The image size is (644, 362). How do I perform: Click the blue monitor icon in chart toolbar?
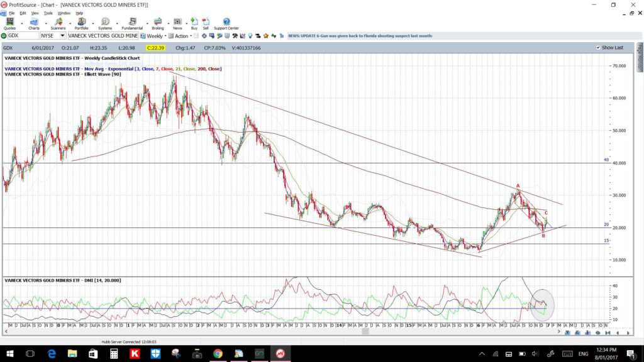pyautogui.click(x=212, y=36)
